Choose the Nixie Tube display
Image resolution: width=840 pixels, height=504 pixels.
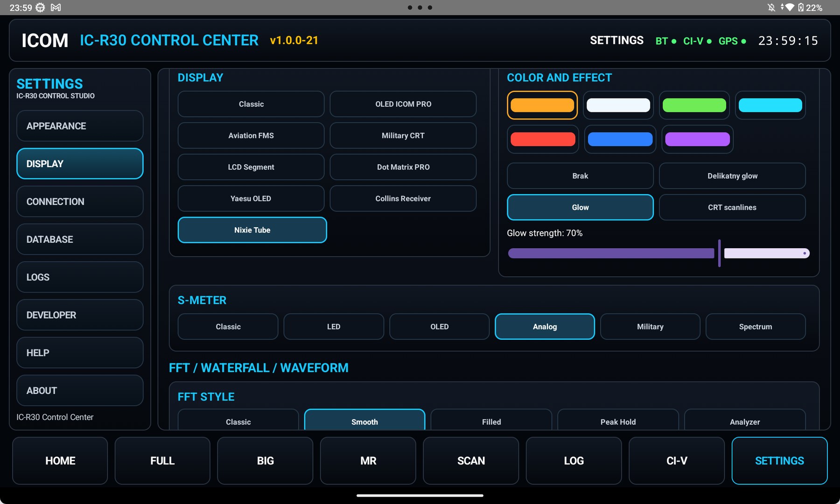[x=252, y=230]
